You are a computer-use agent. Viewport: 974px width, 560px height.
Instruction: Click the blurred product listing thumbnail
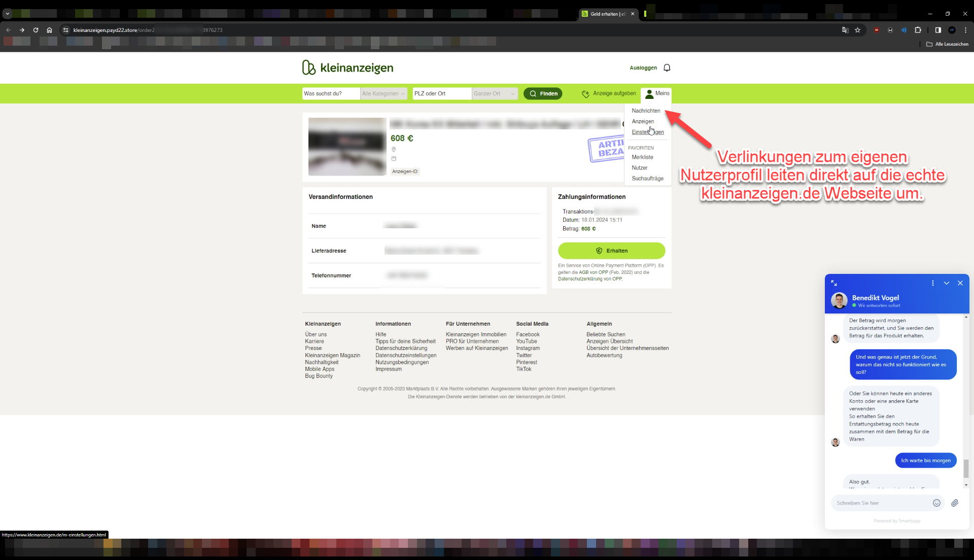tap(347, 147)
